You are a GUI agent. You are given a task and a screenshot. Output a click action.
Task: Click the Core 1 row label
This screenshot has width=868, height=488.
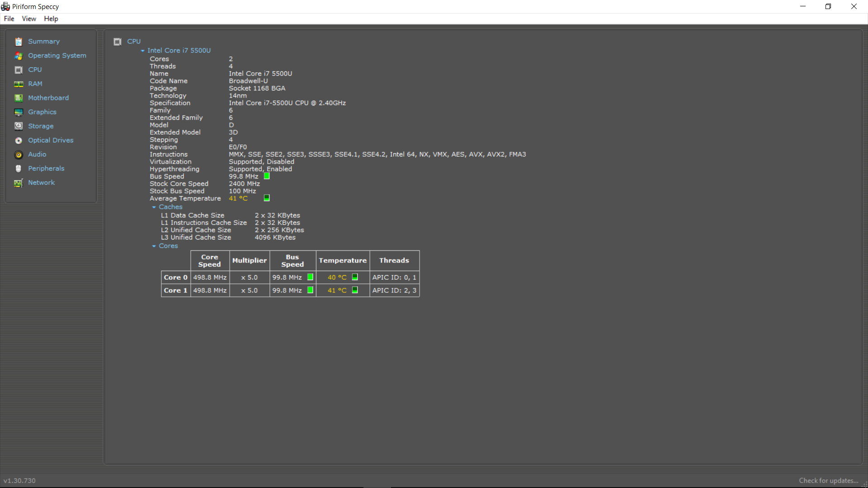[175, 291]
